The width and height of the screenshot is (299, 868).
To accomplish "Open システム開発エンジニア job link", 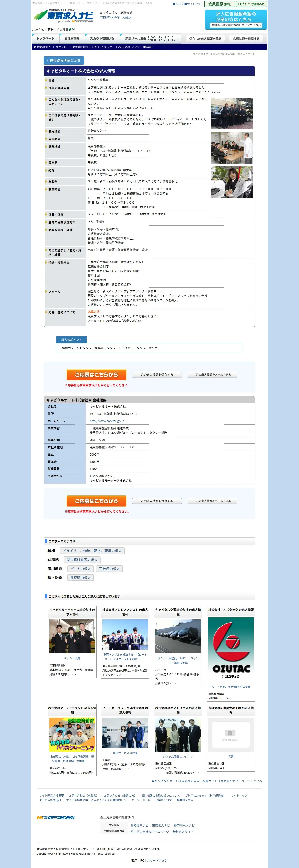I will point(178,757).
